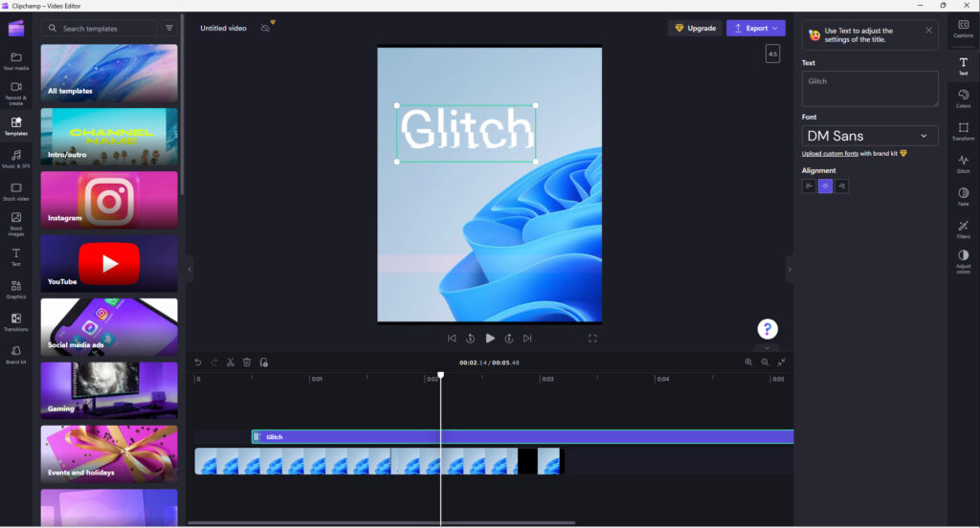
Task: Rewind preview five seconds
Action: 471,338
